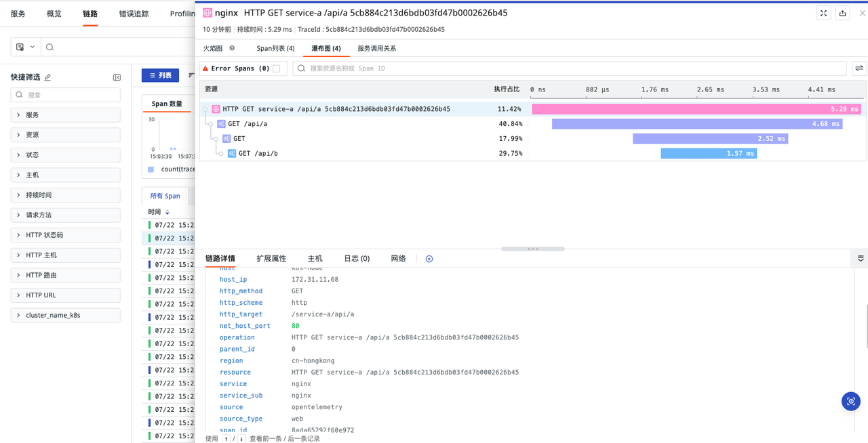
Task: Switch to the 火焰图 flame graph tab
Action: [213, 48]
